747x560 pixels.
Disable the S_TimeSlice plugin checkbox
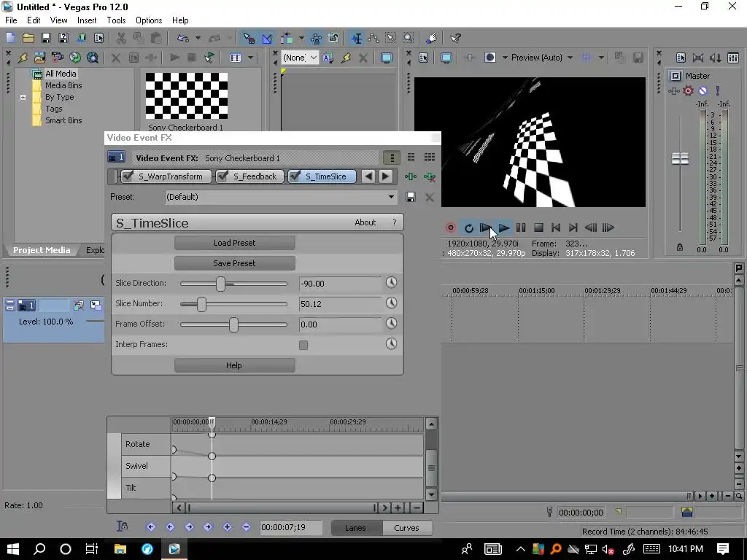[x=295, y=176]
